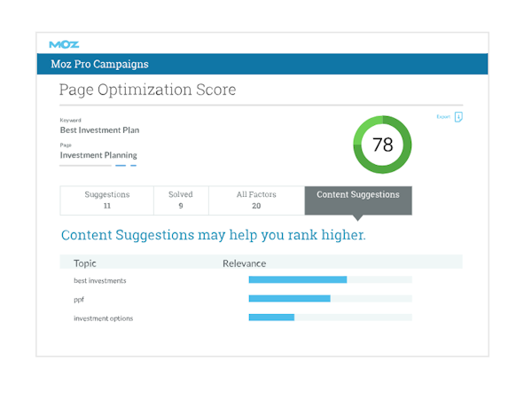The image size is (532, 408).
Task: Click the Relevance column header
Action: pyautogui.click(x=245, y=263)
